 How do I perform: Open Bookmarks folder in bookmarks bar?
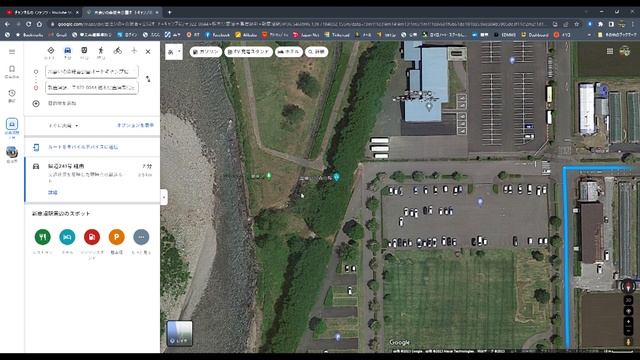click(x=30, y=35)
